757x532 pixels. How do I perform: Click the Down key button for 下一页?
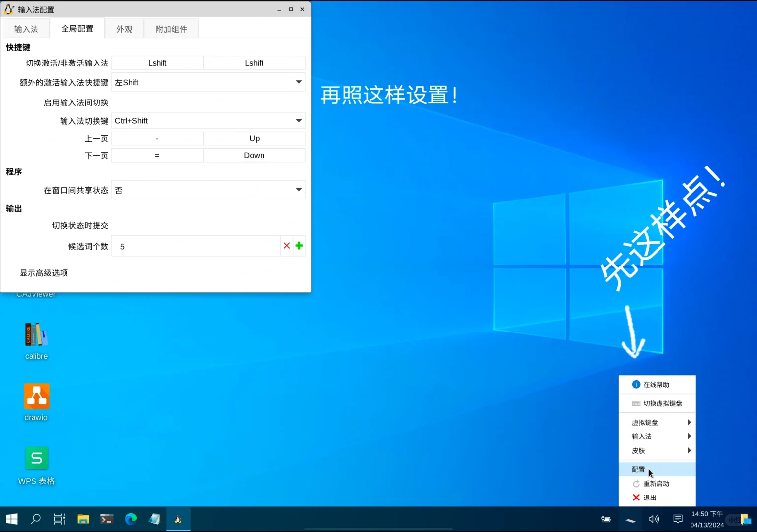tap(254, 155)
